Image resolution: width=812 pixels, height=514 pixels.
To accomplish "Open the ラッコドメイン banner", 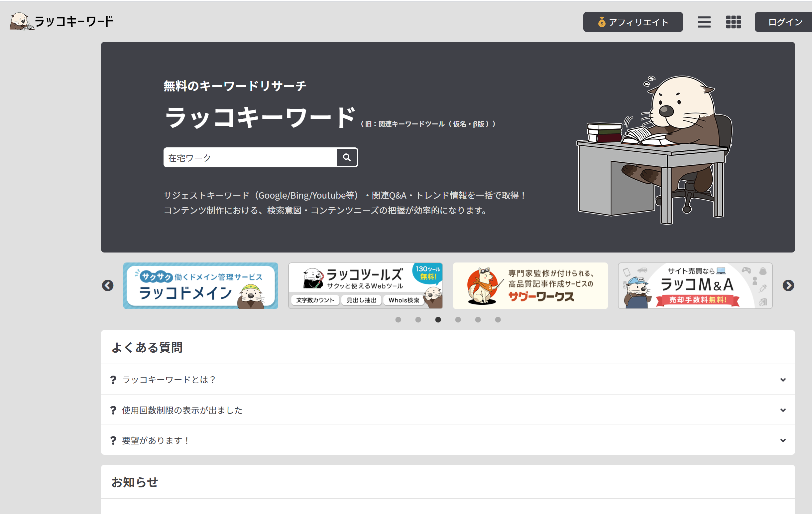I will [x=201, y=286].
